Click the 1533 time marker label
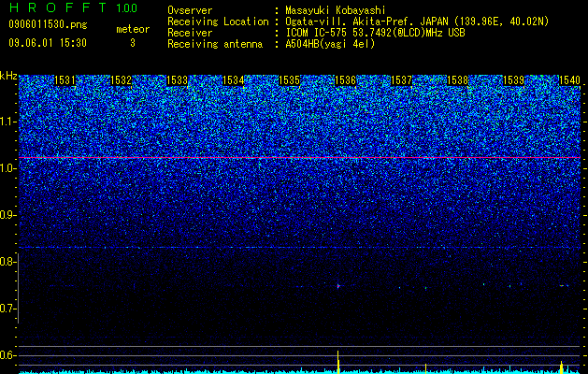 [177, 80]
